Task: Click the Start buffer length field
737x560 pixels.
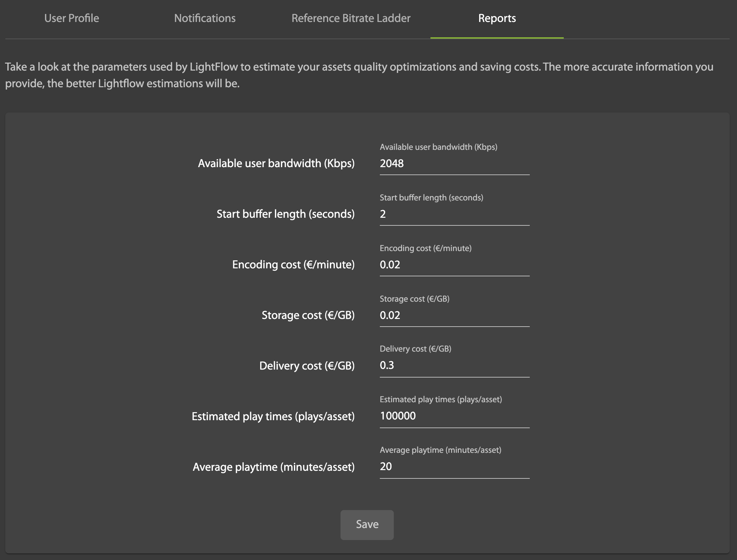Action: [454, 214]
